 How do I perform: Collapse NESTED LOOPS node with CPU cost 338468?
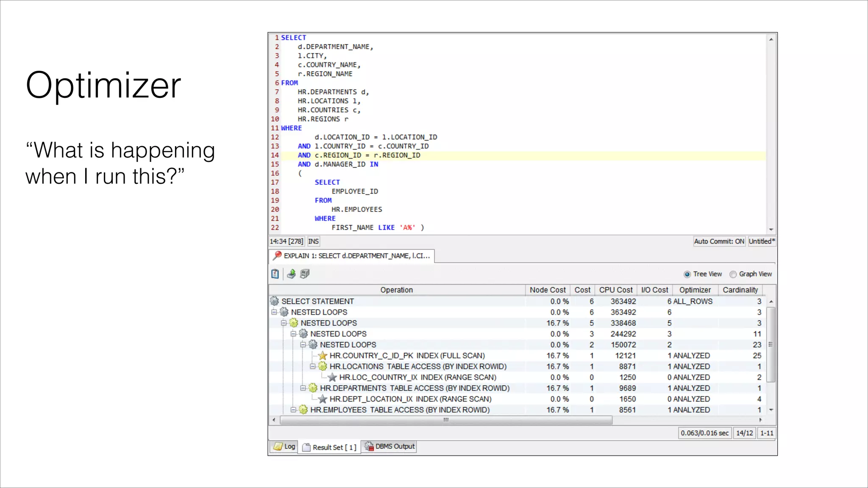[284, 323]
